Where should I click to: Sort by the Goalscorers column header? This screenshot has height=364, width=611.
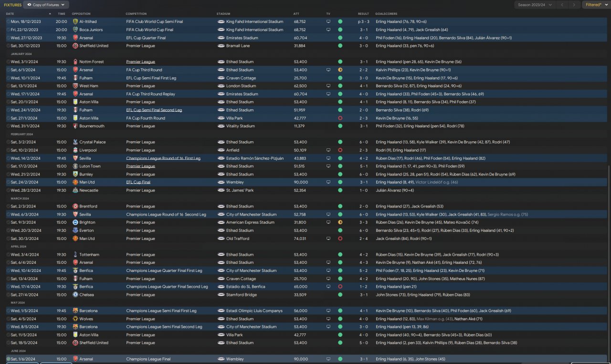coord(386,14)
